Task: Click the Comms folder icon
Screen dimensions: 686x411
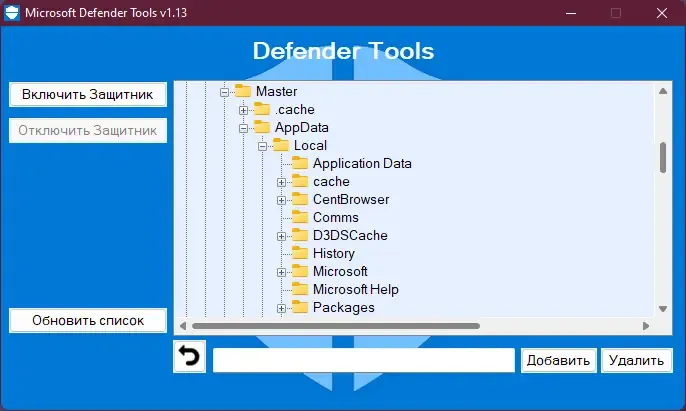Action: tap(300, 217)
